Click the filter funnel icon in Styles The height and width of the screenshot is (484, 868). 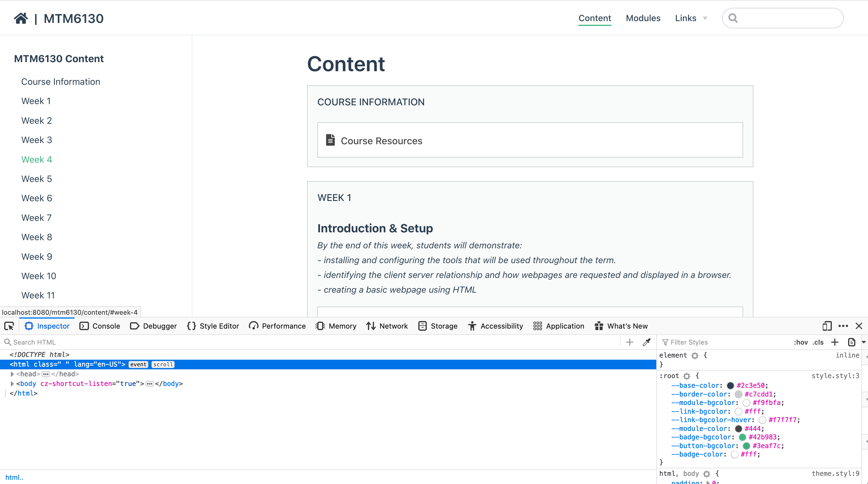[665, 342]
